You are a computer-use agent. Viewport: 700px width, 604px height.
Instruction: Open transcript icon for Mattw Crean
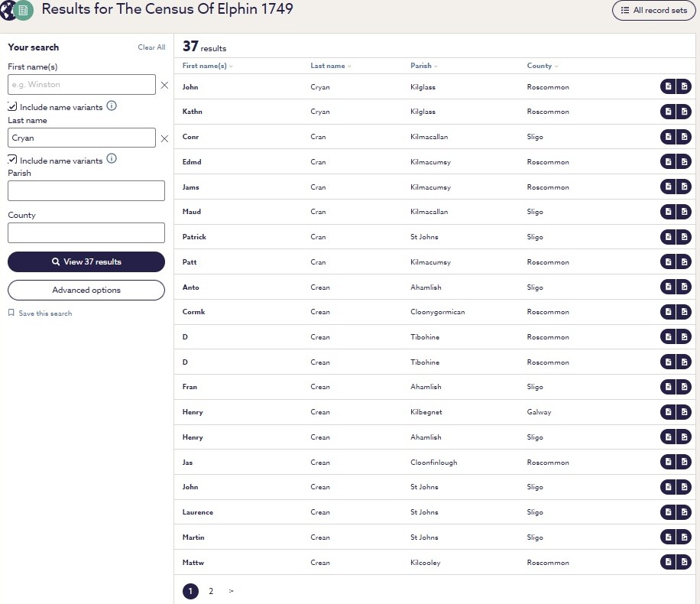coord(668,562)
